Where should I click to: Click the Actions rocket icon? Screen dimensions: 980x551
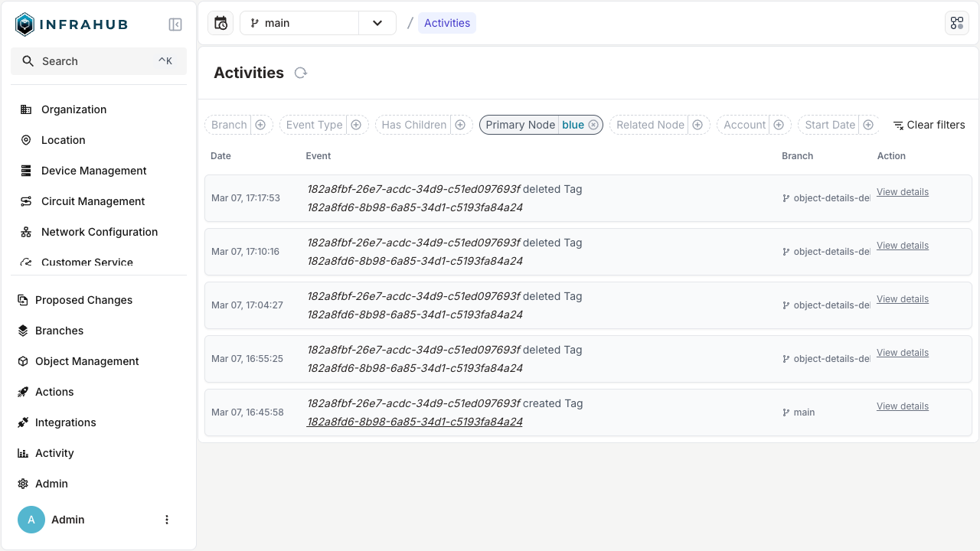click(x=25, y=392)
